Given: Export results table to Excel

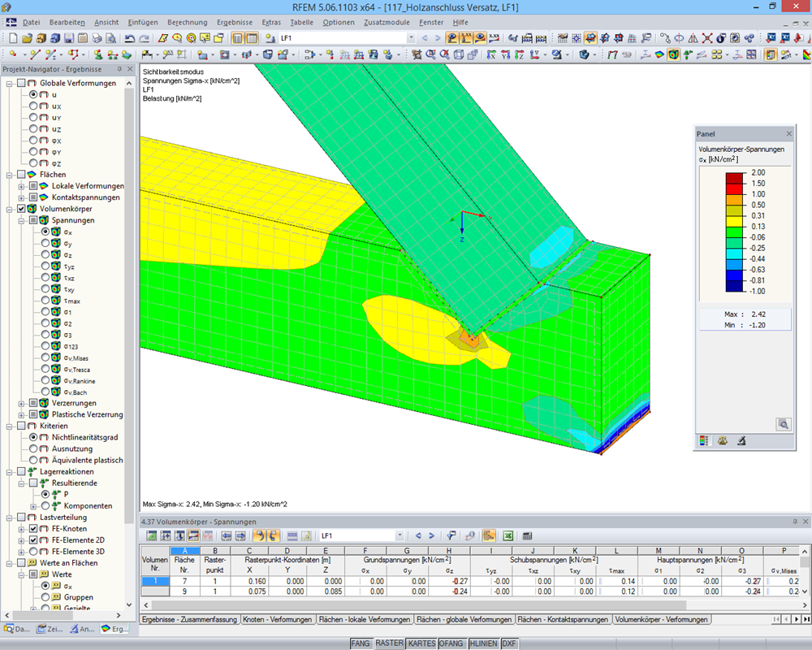Looking at the screenshot, I should point(508,535).
